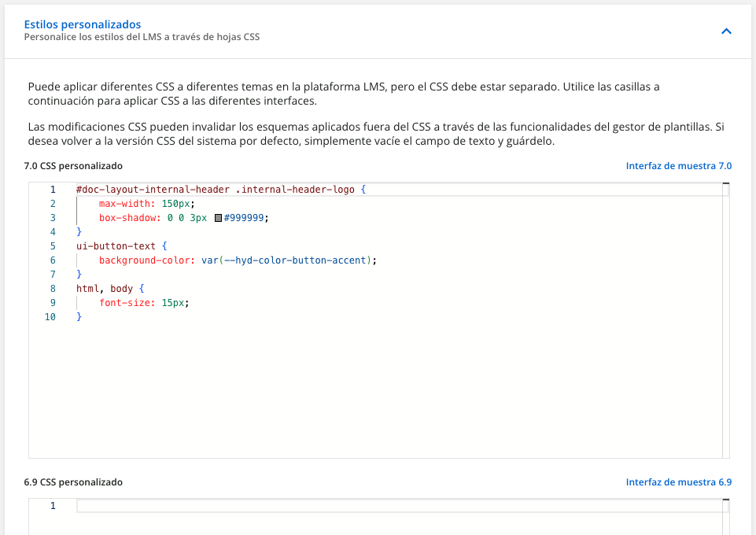Viewport: 756px width, 535px height.
Task: Click line number 10 in the editor gutter
Action: tap(50, 317)
